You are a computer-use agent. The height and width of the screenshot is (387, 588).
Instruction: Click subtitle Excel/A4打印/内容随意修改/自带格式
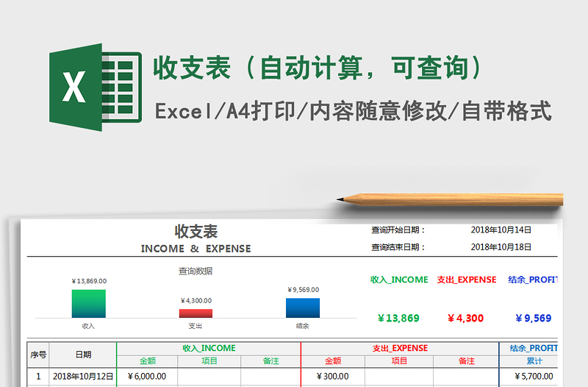click(x=354, y=112)
